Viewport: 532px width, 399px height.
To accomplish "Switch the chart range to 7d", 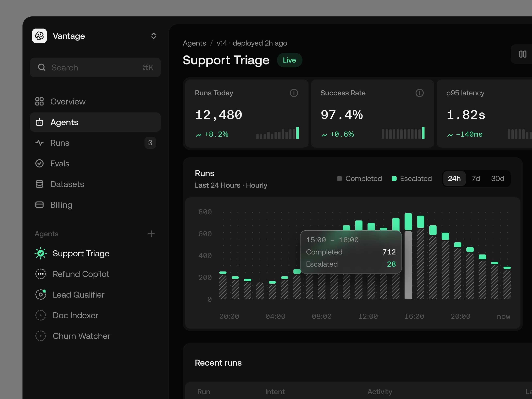I will click(476, 179).
